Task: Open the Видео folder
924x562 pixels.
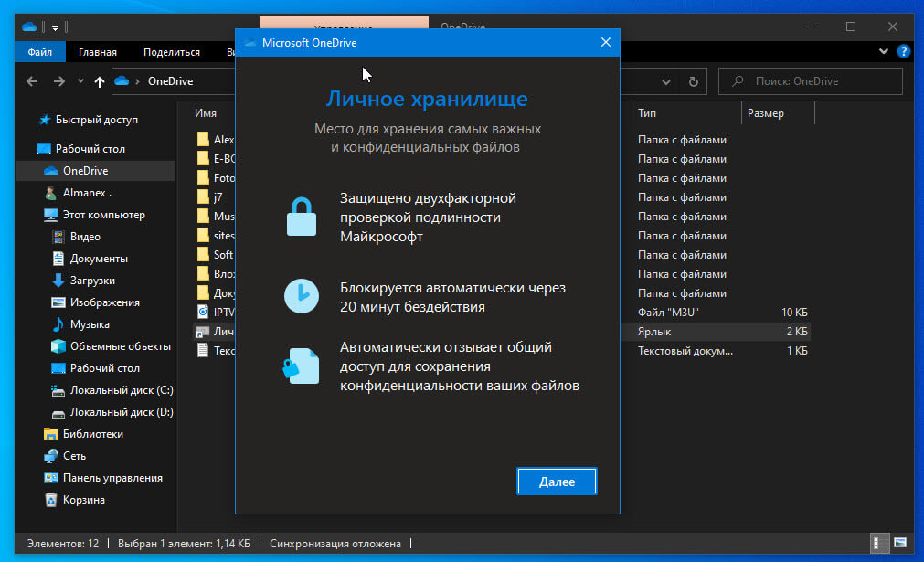Action: (85, 237)
